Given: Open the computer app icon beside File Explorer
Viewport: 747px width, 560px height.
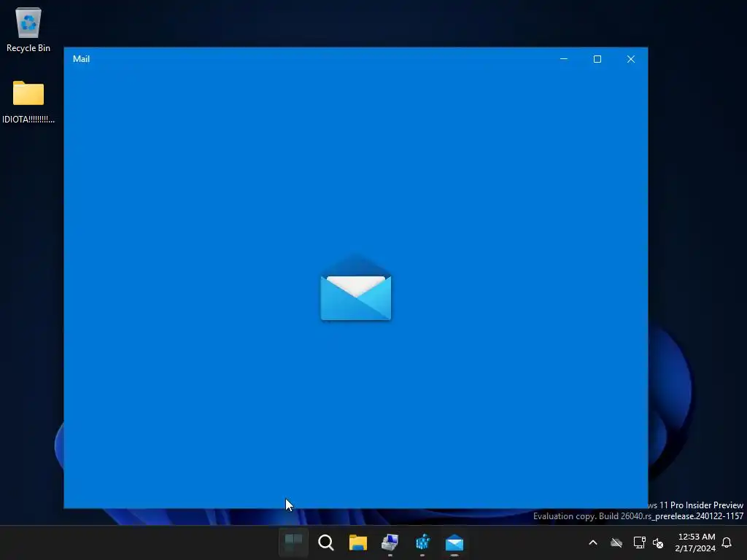Looking at the screenshot, I should pos(390,542).
